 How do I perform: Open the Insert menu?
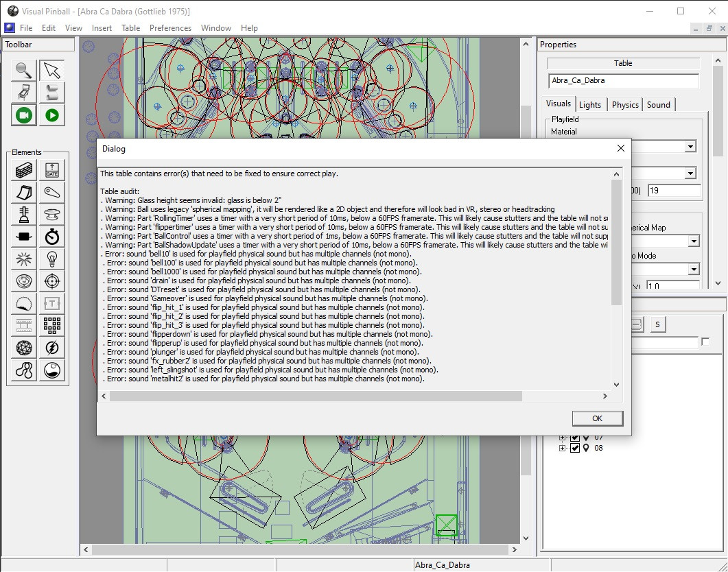click(x=102, y=28)
